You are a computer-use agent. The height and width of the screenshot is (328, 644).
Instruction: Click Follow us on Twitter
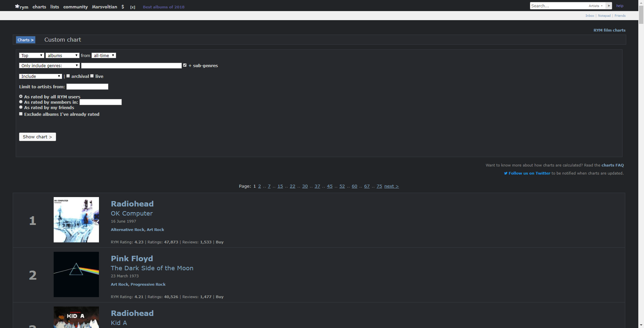tap(529, 173)
